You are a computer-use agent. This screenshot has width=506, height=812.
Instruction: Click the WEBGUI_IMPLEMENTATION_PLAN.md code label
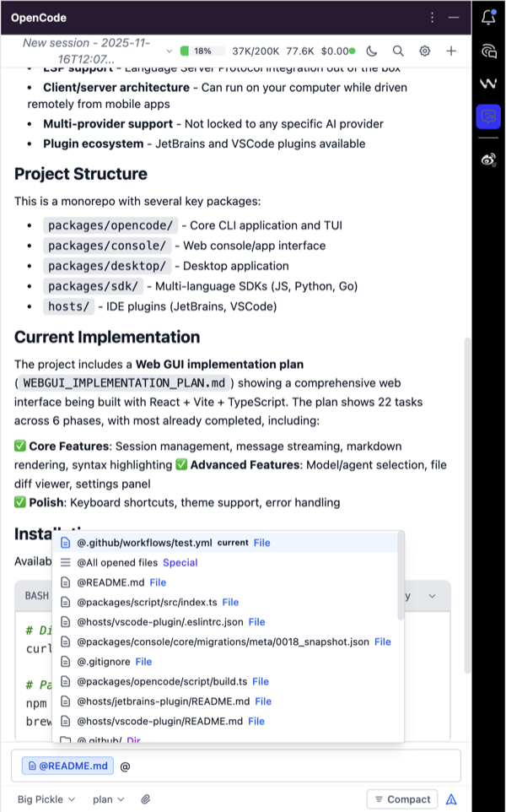125,383
